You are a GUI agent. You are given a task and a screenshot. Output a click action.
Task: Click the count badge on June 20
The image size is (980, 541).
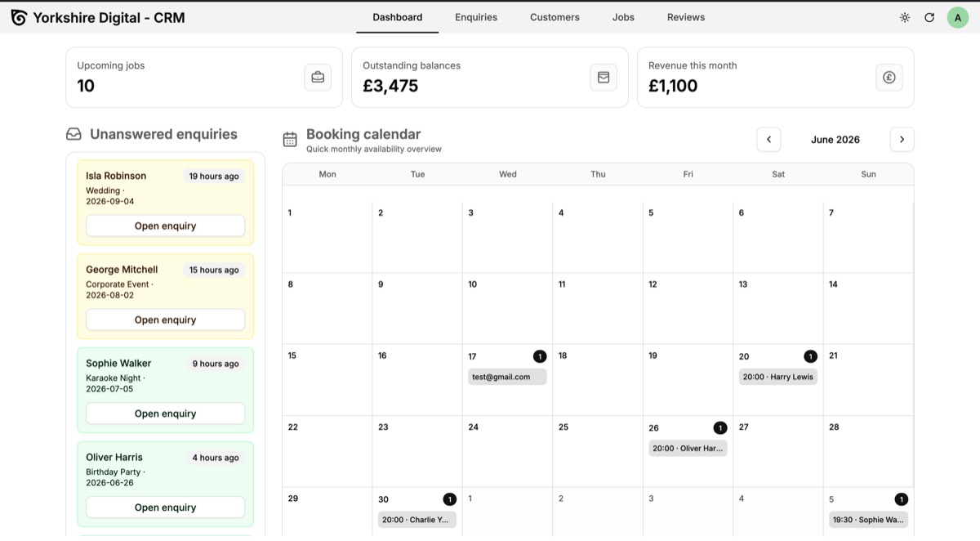tap(810, 356)
